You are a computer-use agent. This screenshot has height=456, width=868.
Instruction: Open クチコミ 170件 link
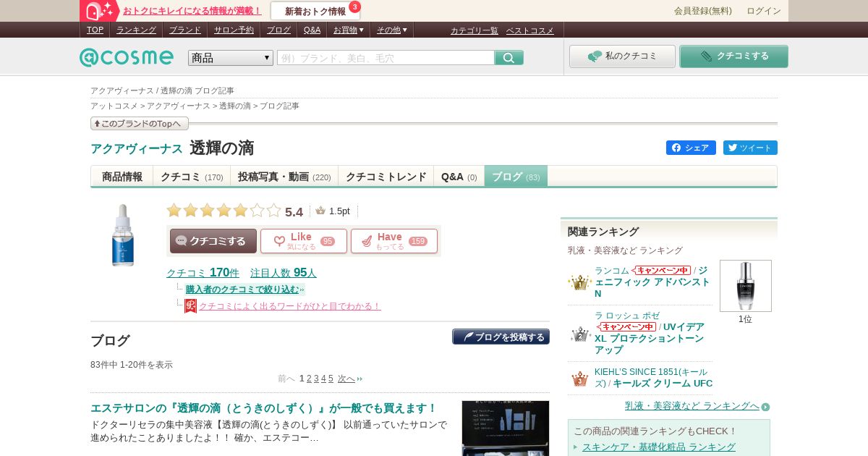click(203, 273)
